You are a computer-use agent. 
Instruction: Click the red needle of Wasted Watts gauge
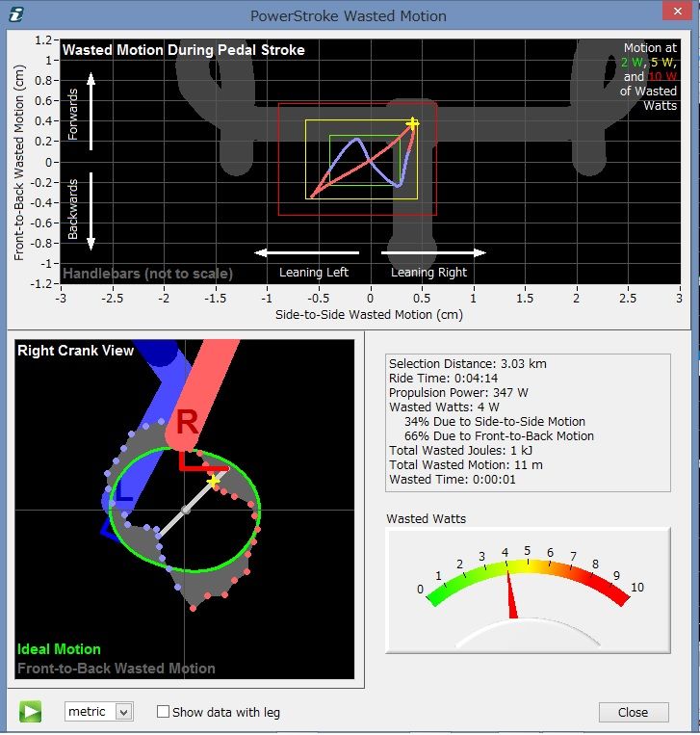tap(511, 594)
